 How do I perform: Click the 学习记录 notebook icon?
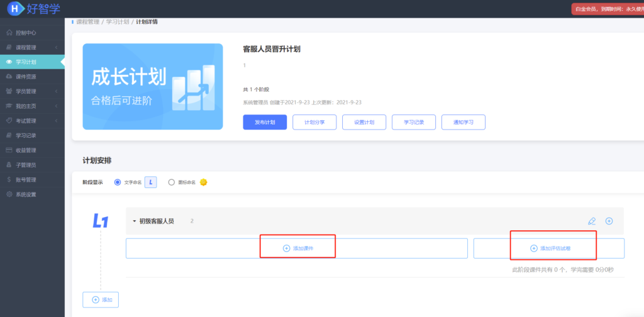click(x=9, y=135)
